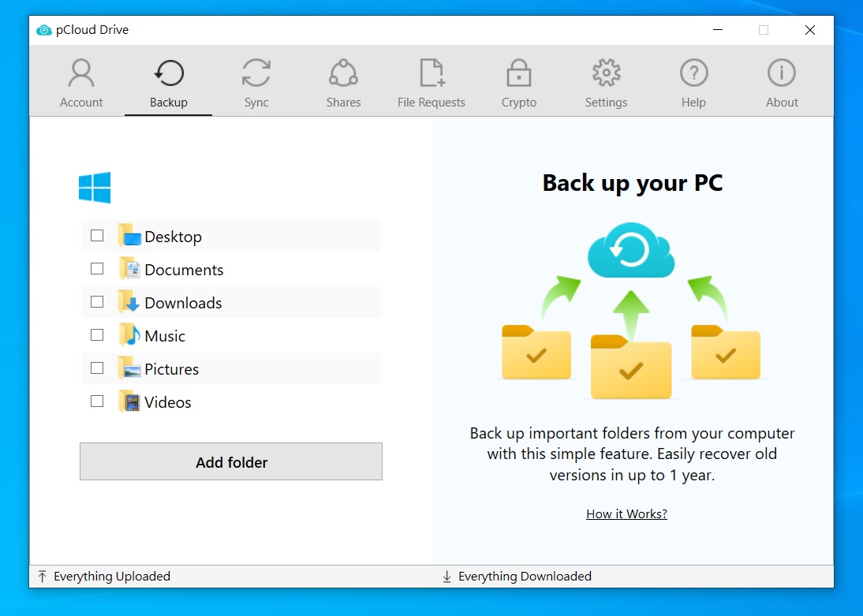
Task: Click the pCloud logo in title bar
Action: click(x=44, y=30)
